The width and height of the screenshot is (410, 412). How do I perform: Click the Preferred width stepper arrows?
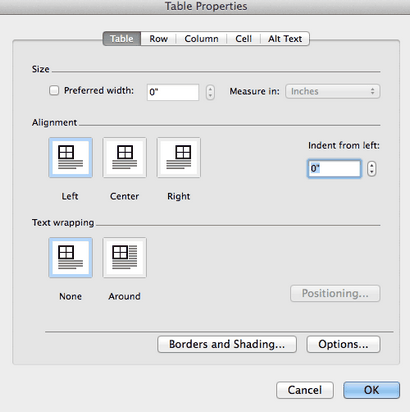210,92
